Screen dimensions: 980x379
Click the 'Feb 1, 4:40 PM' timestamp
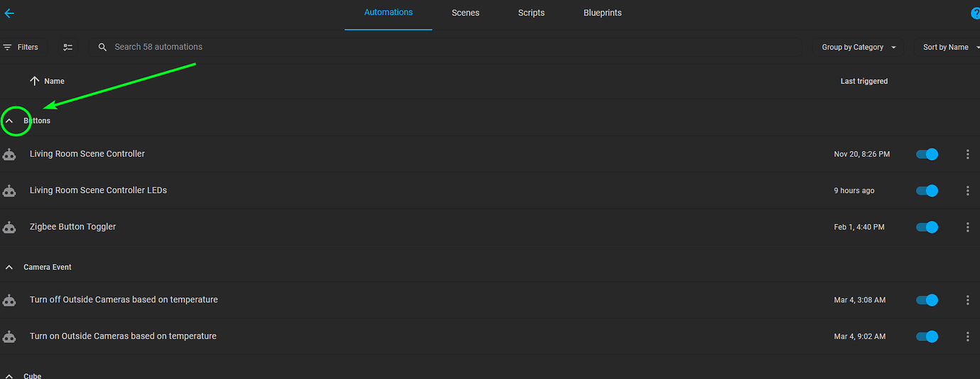(859, 227)
